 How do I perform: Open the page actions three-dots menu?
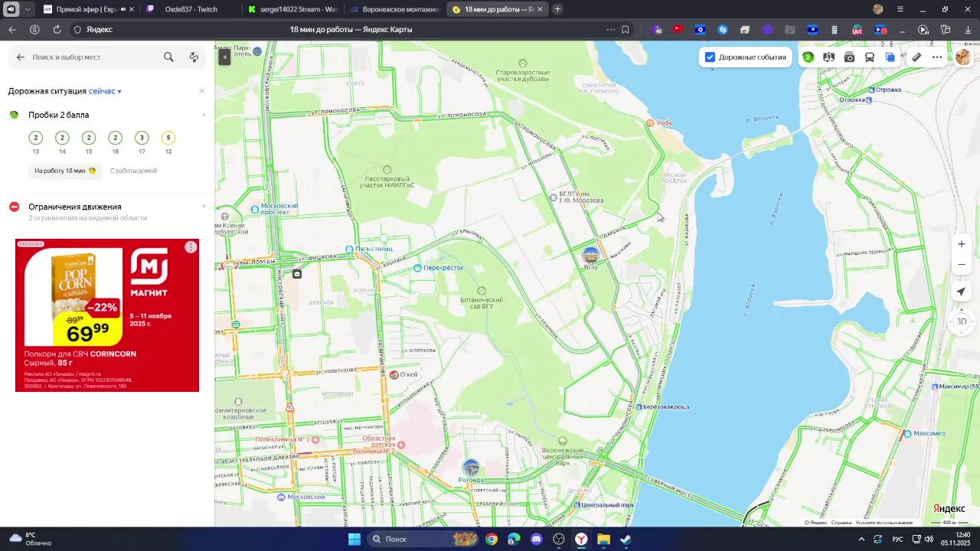pyautogui.click(x=610, y=30)
